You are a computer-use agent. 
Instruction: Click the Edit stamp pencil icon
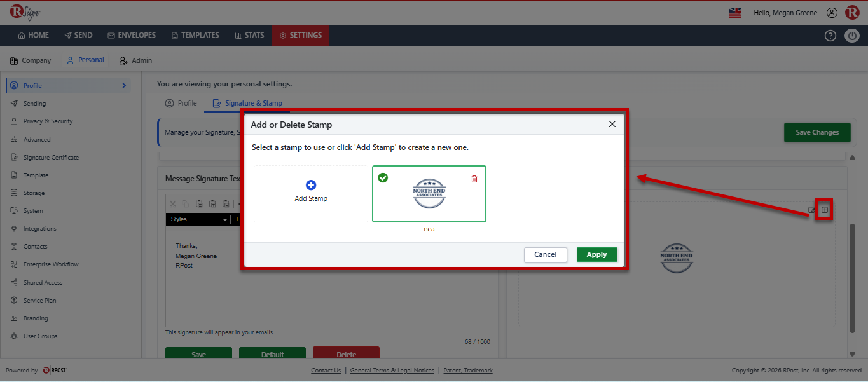[812, 210]
